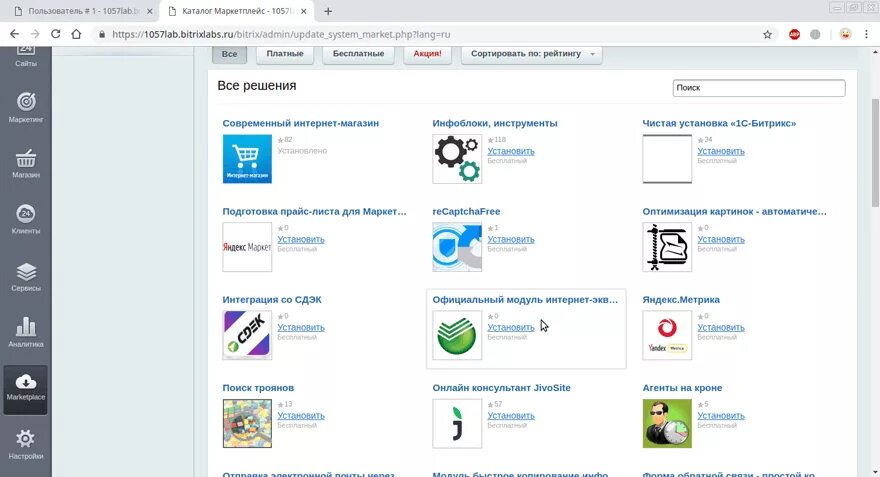Click the CDEK logo thumbnail
This screenshot has width=880, height=477.
pyautogui.click(x=247, y=335)
